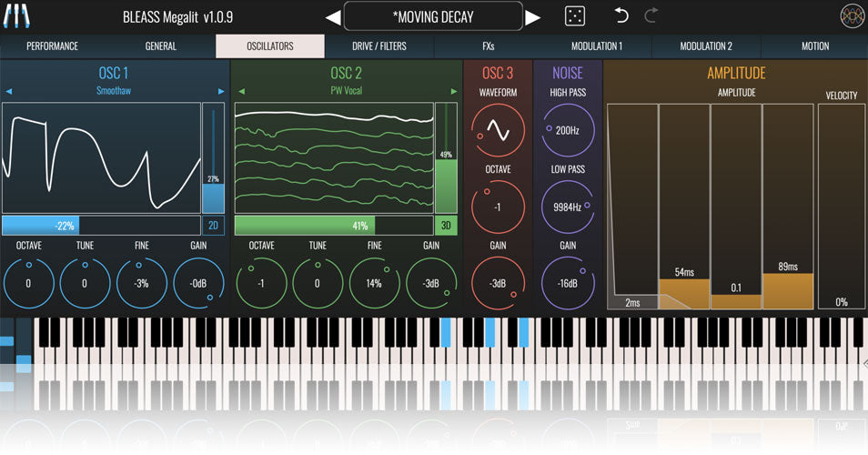868x455 pixels.
Task: Click the OSC 3 WAVEFORM sine knob
Action: [x=498, y=131]
